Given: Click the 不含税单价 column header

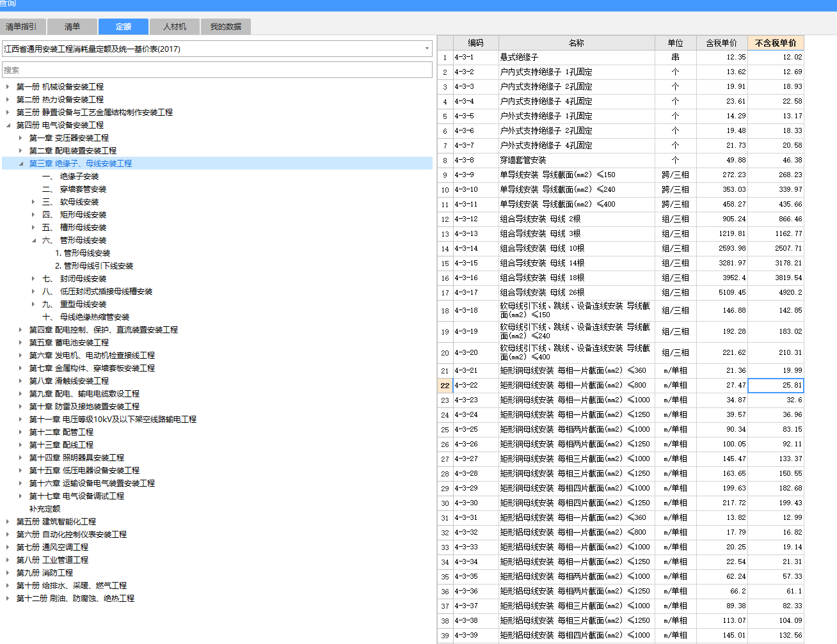Looking at the screenshot, I should tap(776, 43).
